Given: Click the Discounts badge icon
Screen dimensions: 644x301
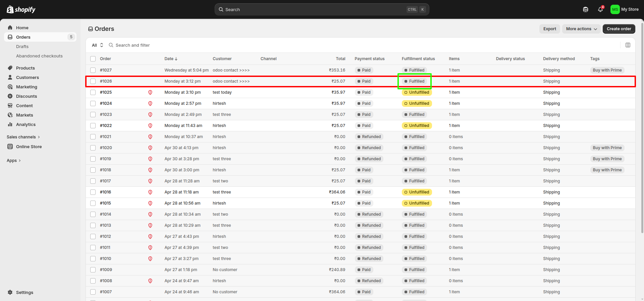Looking at the screenshot, I should coord(10,96).
